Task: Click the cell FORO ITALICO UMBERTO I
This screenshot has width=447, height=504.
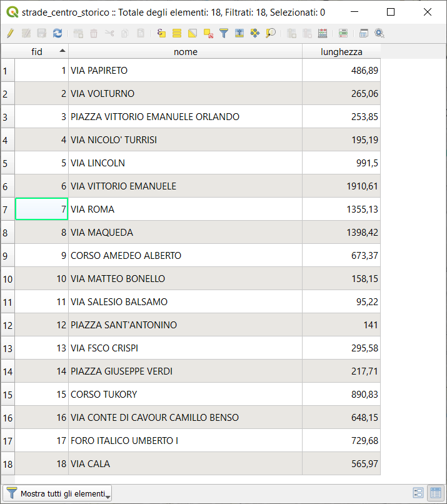Action: tap(186, 441)
